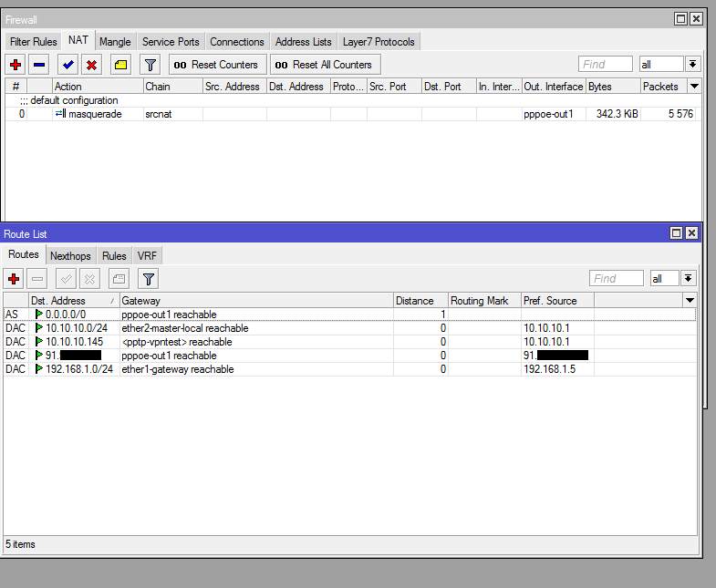Click the comment icon in Route List toolbar
This screenshot has height=588, width=716.
[x=119, y=278]
